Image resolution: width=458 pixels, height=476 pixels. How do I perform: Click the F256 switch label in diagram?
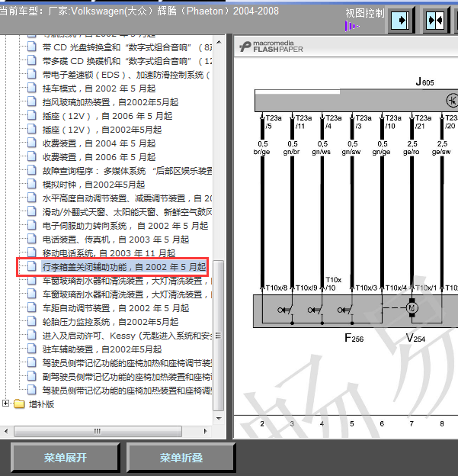354,338
